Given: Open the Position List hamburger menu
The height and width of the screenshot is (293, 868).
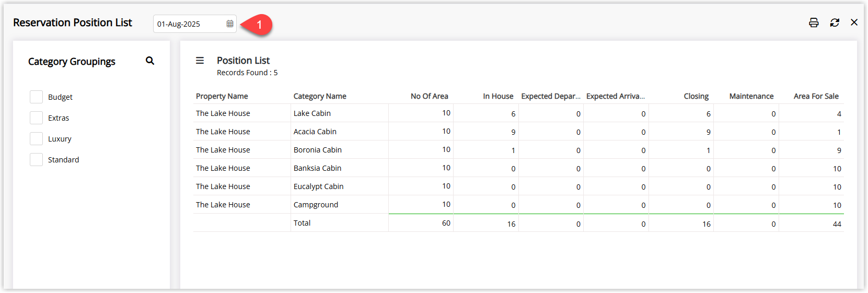Looking at the screenshot, I should pyautogui.click(x=200, y=61).
